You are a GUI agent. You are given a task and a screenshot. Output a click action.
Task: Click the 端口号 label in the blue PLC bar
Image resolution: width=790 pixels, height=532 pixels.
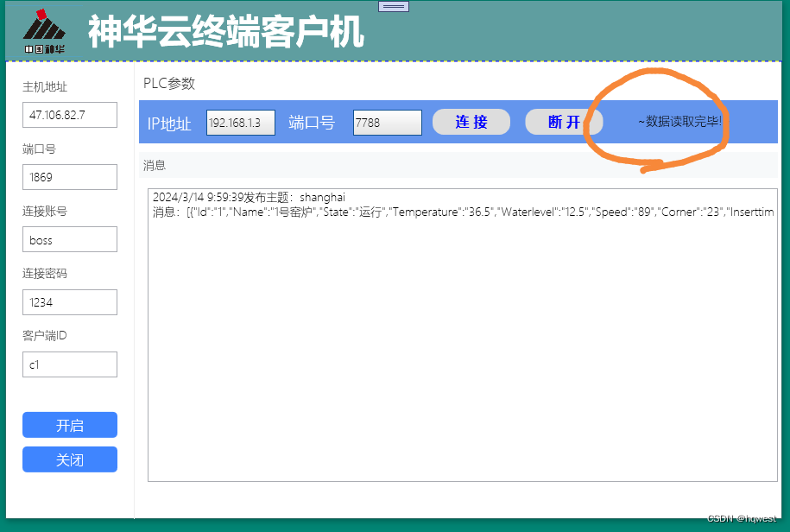tap(312, 123)
